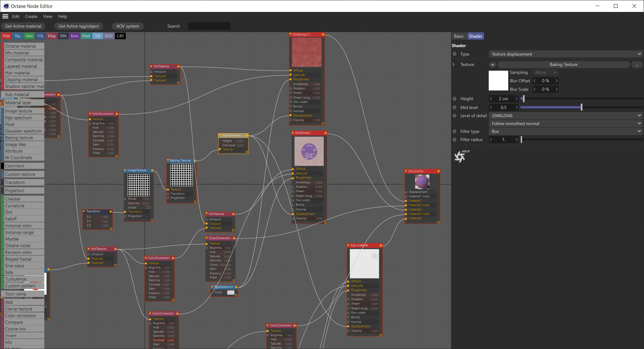The width and height of the screenshot is (644, 349).
Task: Toggle the Invert checkbox on ImageTexture node
Action: point(148,208)
